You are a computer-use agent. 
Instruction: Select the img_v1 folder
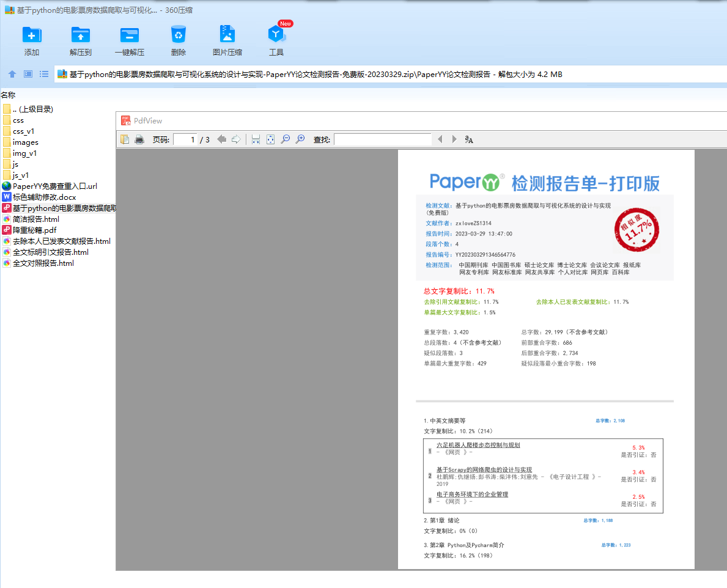click(20, 153)
